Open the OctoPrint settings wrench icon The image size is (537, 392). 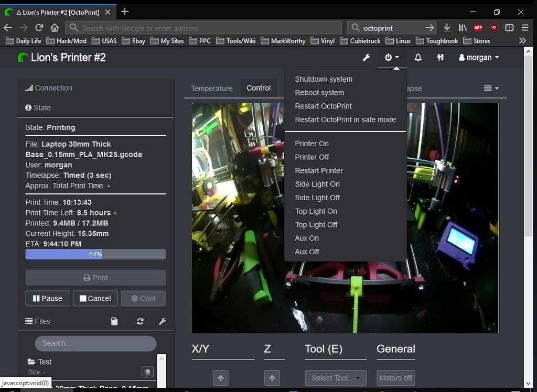[x=366, y=58]
